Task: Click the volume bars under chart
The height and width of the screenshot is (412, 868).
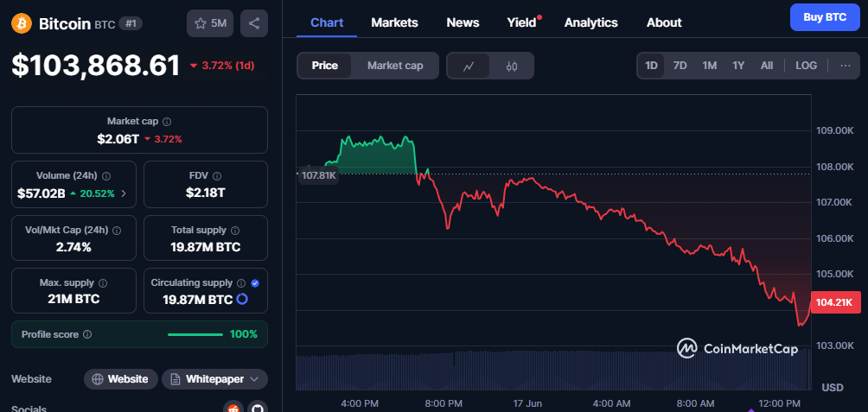Action: (x=553, y=370)
